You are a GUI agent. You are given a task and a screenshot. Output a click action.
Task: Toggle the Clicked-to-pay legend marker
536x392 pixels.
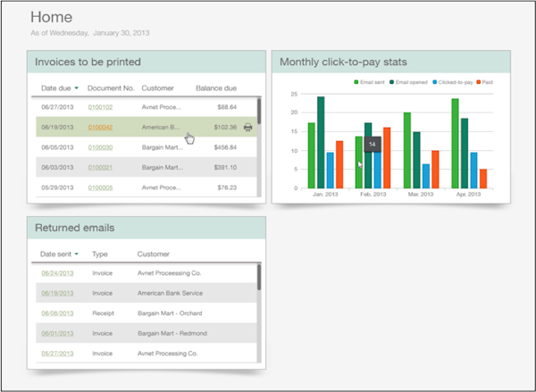(435, 82)
